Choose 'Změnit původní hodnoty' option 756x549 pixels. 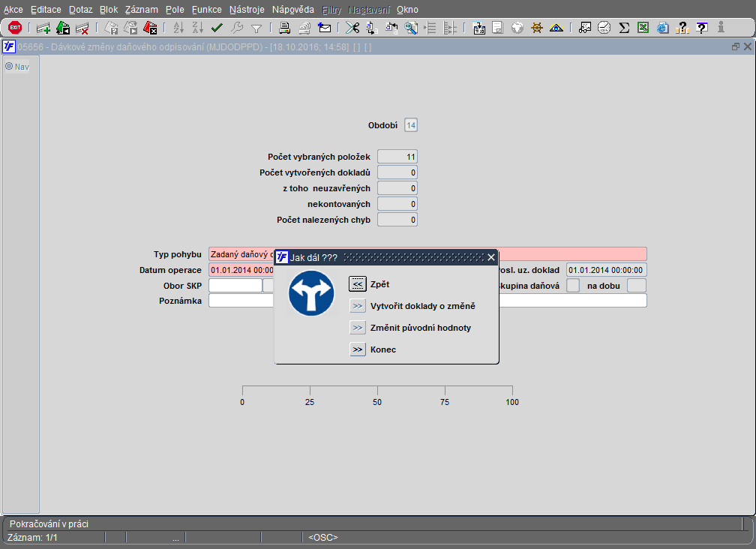357,328
